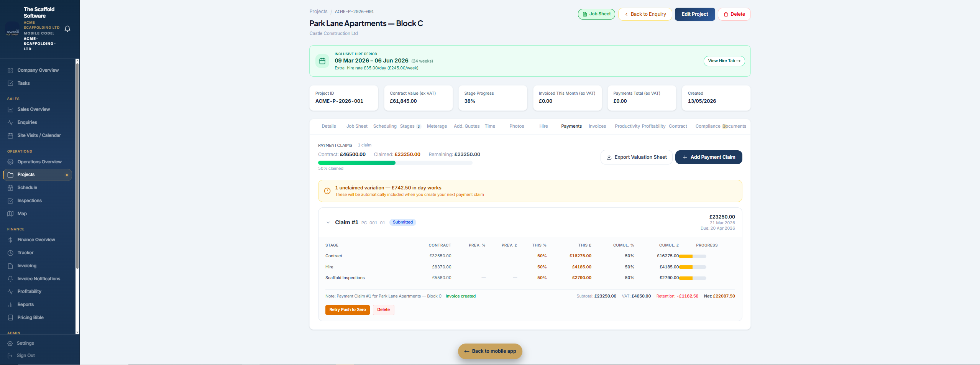Click the Enquiries pulse icon
This screenshot has width=980, height=365.
[10, 122]
